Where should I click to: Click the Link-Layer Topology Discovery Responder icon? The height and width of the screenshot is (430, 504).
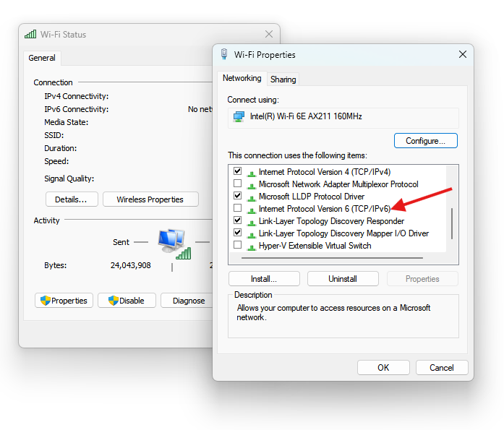coord(252,221)
